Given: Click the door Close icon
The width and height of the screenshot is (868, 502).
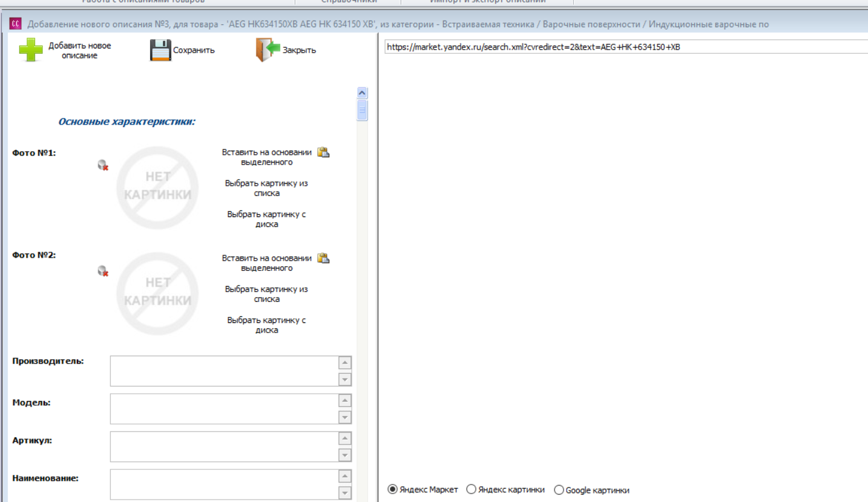Looking at the screenshot, I should (268, 50).
